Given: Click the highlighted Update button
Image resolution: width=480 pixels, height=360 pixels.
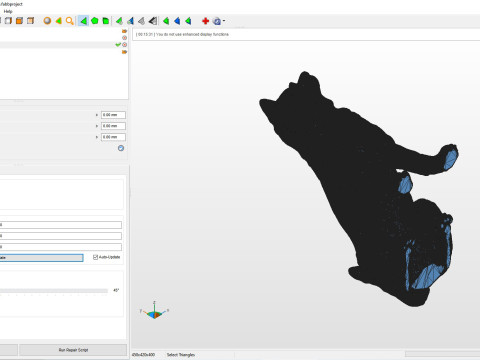Looking at the screenshot, I should [41, 258].
